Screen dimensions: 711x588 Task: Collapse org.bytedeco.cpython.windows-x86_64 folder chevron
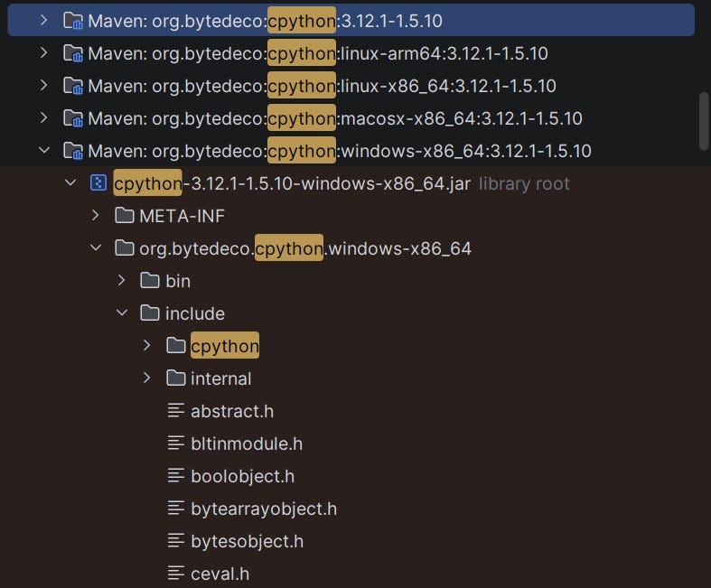coord(96,248)
